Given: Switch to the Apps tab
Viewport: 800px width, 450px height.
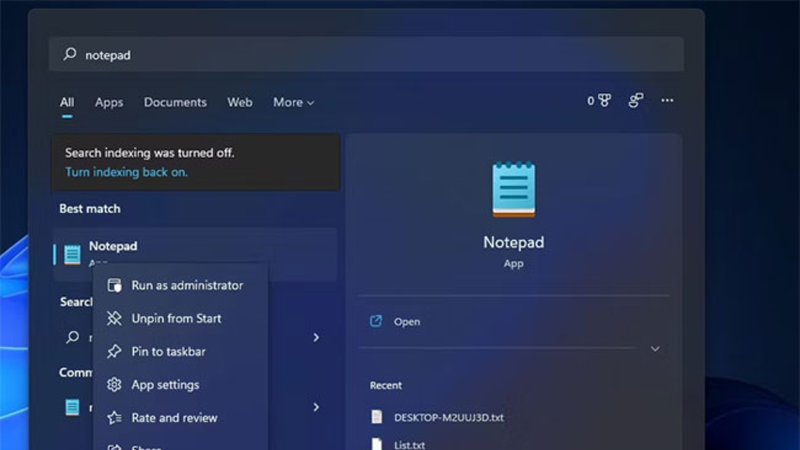Looking at the screenshot, I should click(x=109, y=102).
